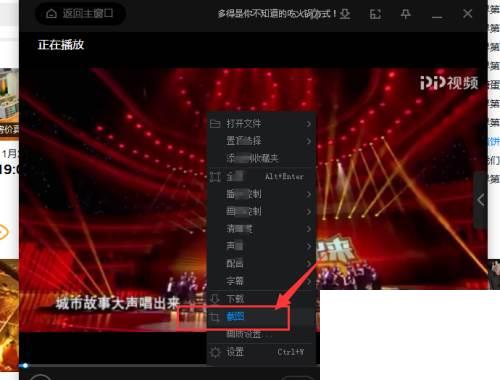Choose the fullscreen entry with Alt+Enter shortcut
500x380 pixels.
point(261,177)
